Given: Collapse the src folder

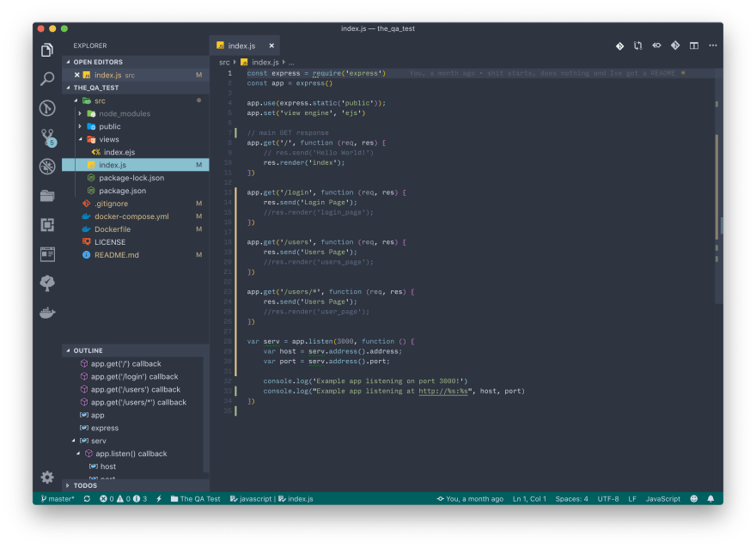Looking at the screenshot, I should 76,100.
